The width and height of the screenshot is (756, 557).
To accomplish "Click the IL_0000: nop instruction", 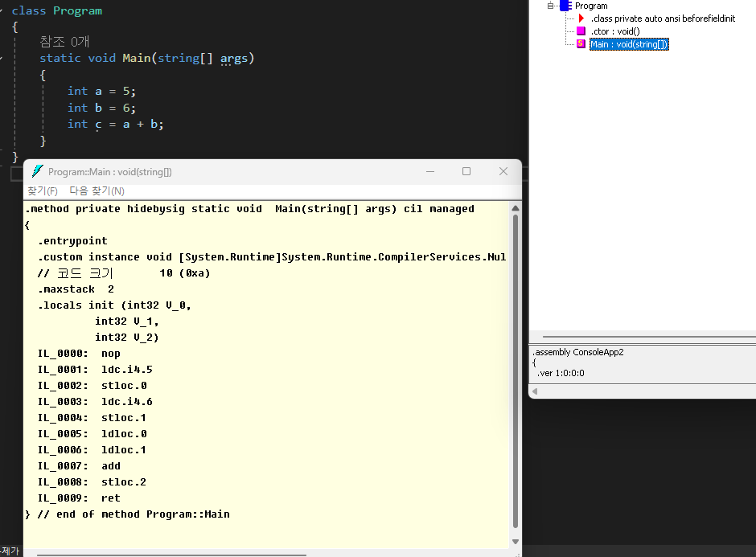I will pos(79,354).
